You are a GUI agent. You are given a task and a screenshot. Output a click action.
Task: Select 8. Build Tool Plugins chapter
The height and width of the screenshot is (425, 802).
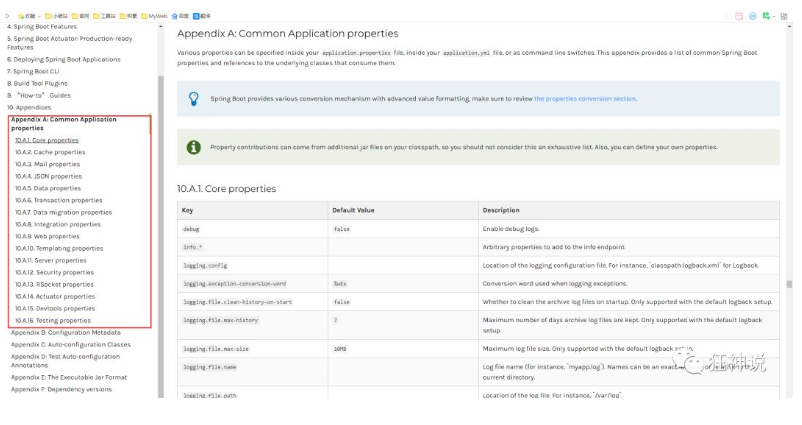pos(37,83)
